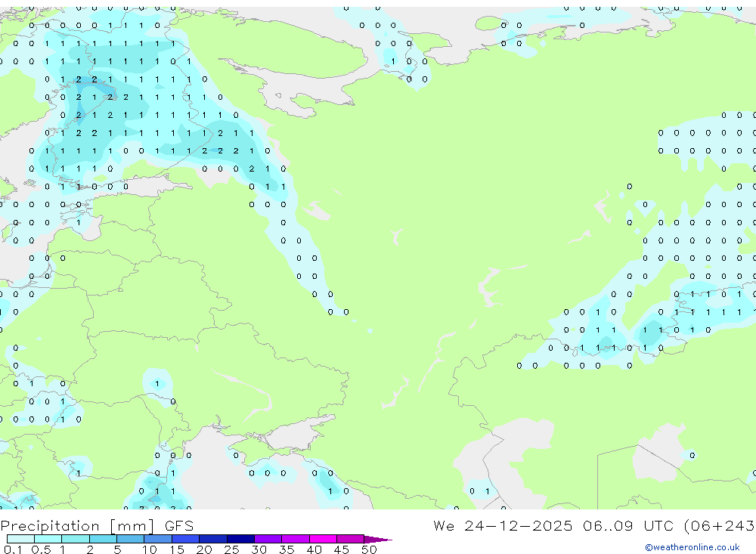Pick the 15 to 20 mm legend swatch
Image resolution: width=756 pixels, height=554 pixels.
(x=186, y=539)
